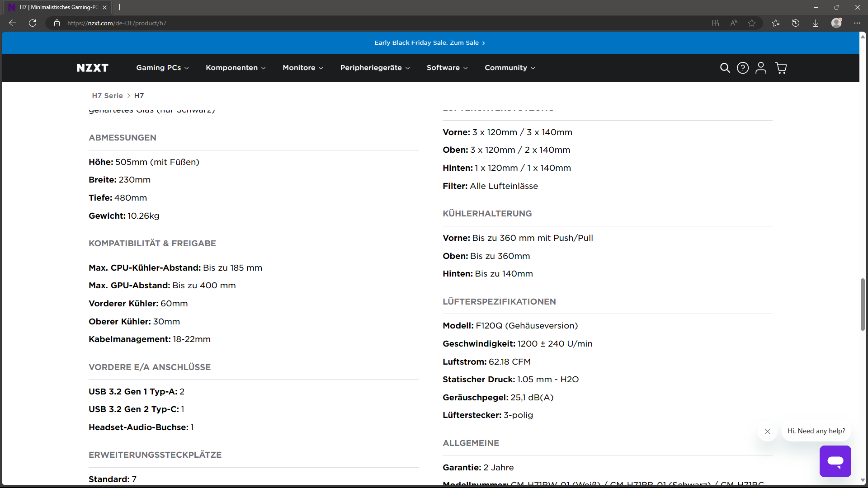Click 'Headset-Audio-Buchse: 1' line
The width and height of the screenshot is (868, 488).
pos(141,427)
